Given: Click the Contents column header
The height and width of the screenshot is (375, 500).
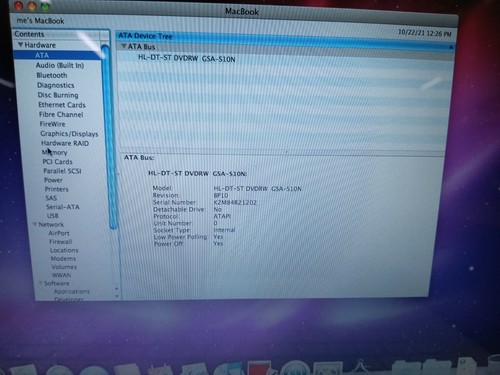Looking at the screenshot, I should coord(29,34).
